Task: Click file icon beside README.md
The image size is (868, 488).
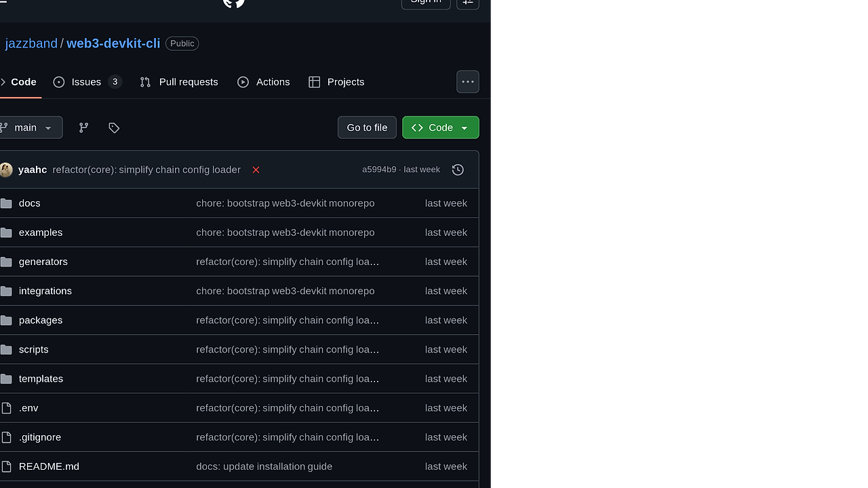Action: (6, 466)
